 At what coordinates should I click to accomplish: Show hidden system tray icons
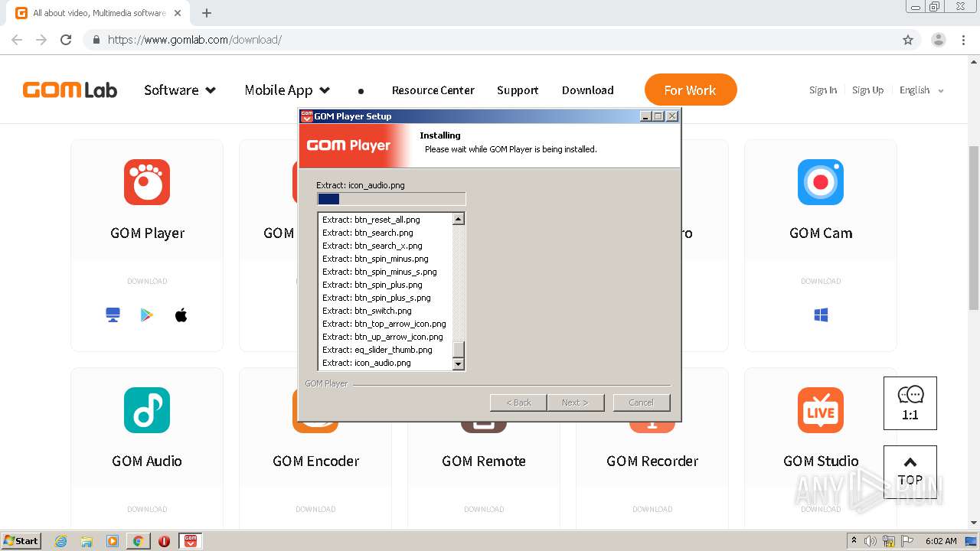click(x=854, y=541)
